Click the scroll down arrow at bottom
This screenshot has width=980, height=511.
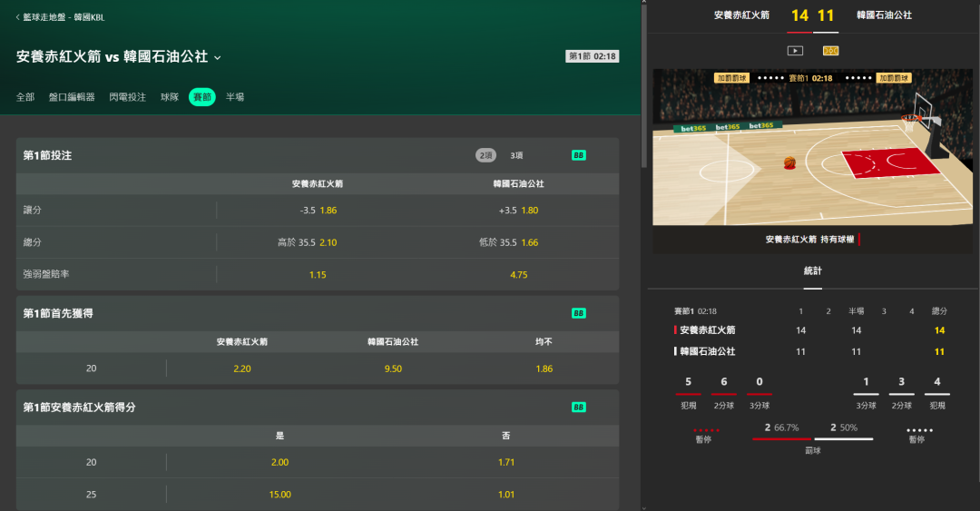pos(643,508)
